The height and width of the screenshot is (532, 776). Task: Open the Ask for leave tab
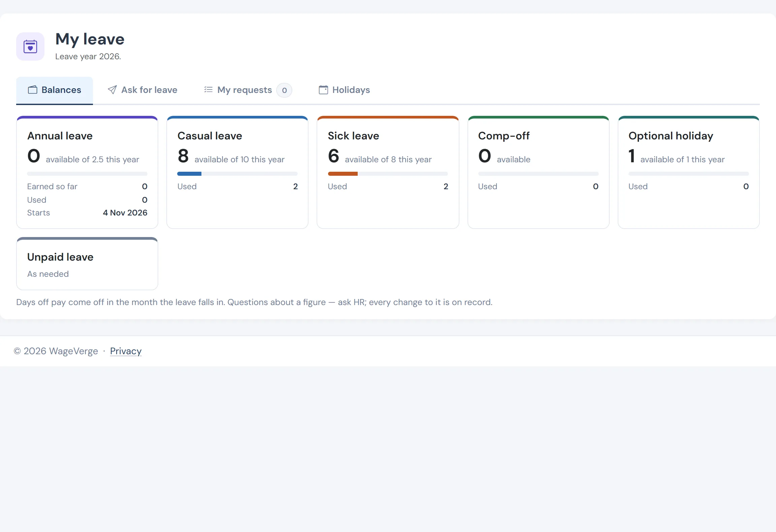point(142,90)
